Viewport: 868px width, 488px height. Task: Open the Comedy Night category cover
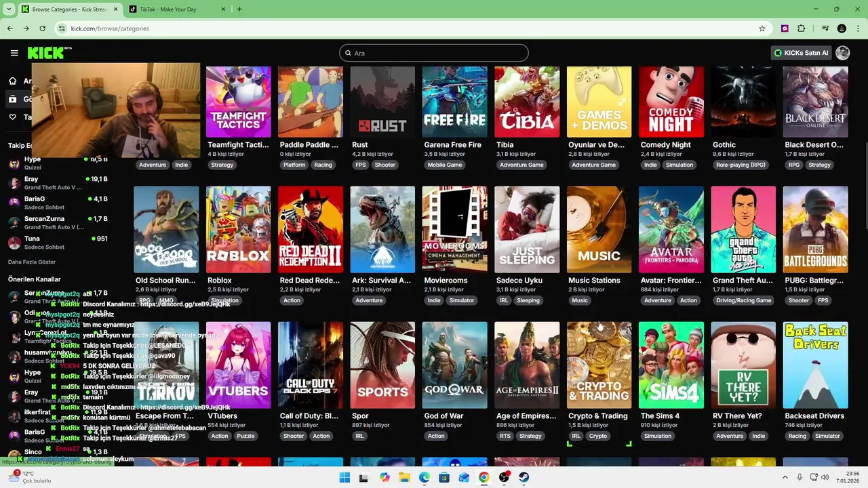671,102
